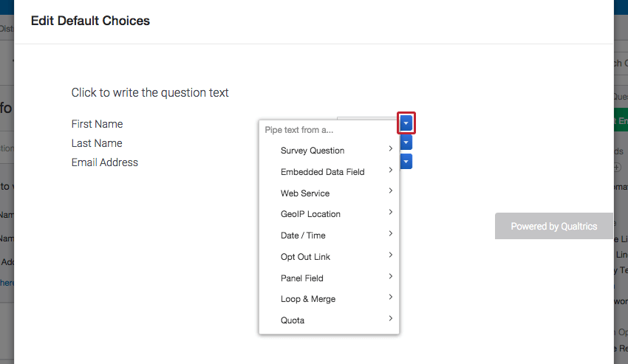This screenshot has width=628, height=364.
Task: Expand the Embedded Data Field chevron
Action: (390, 171)
